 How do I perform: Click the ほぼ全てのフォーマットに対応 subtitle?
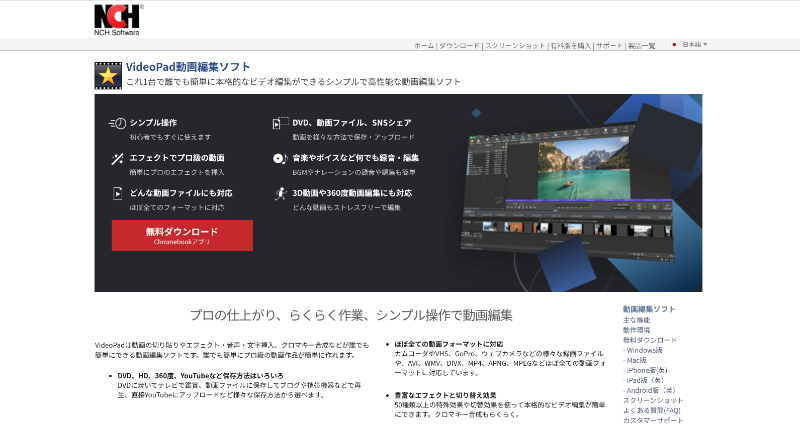pos(177,208)
